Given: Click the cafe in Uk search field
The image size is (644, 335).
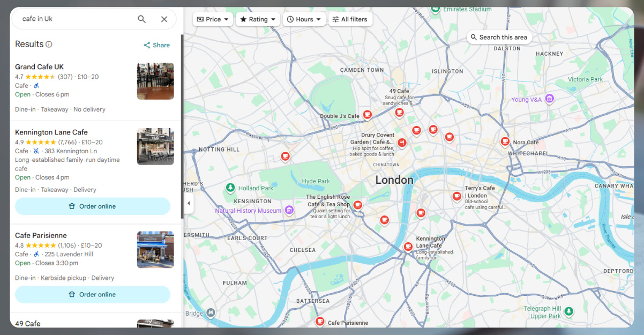Looking at the screenshot, I should (x=75, y=19).
